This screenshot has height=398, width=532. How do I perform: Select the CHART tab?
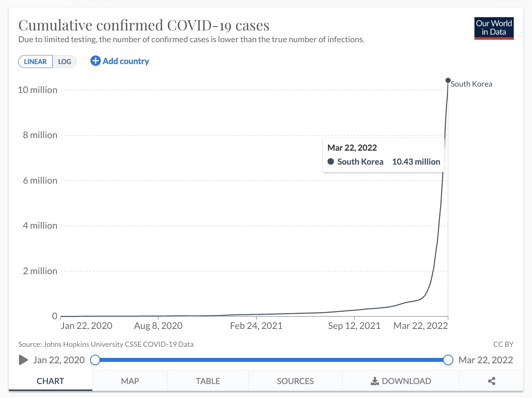click(x=50, y=381)
